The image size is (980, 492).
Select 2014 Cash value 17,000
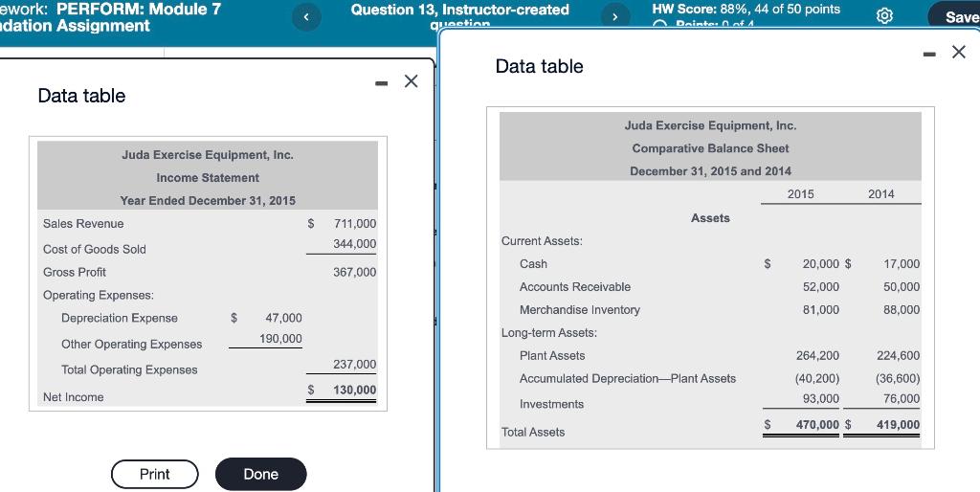pos(902,264)
